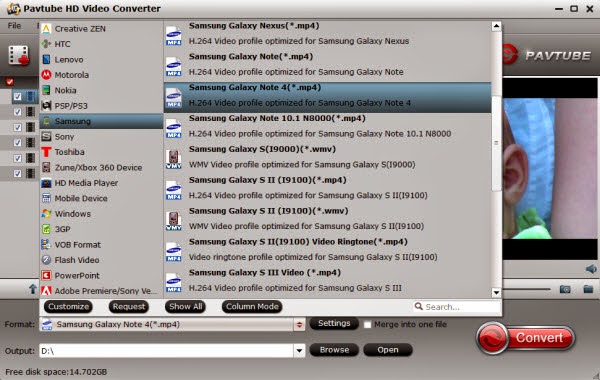Viewport: 600px width, 380px height.
Task: Open the File menu
Action: [x=15, y=26]
